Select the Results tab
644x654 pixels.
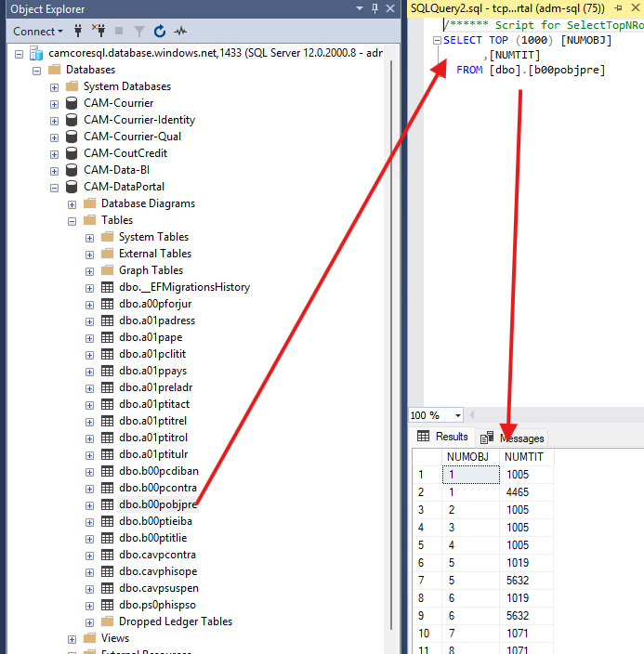443,437
